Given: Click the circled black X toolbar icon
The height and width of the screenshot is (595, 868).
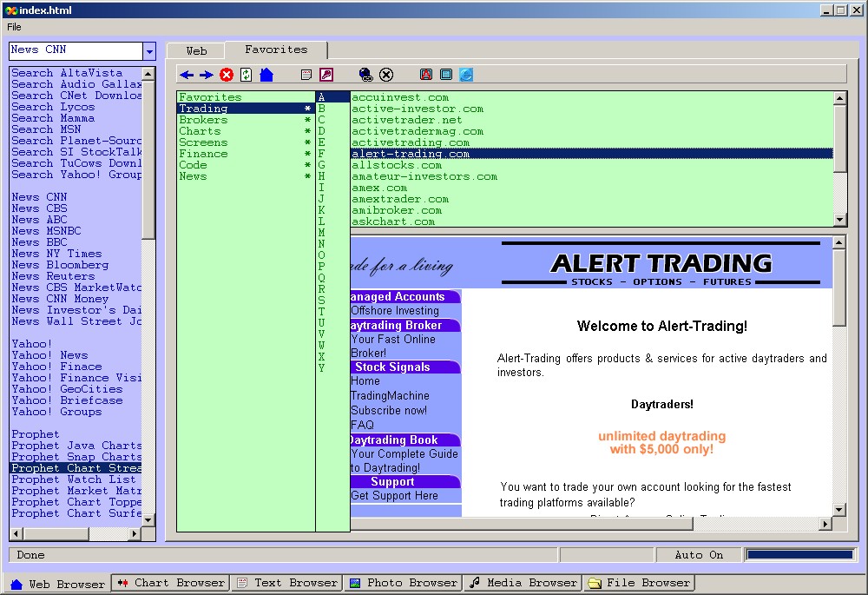Looking at the screenshot, I should [386, 76].
